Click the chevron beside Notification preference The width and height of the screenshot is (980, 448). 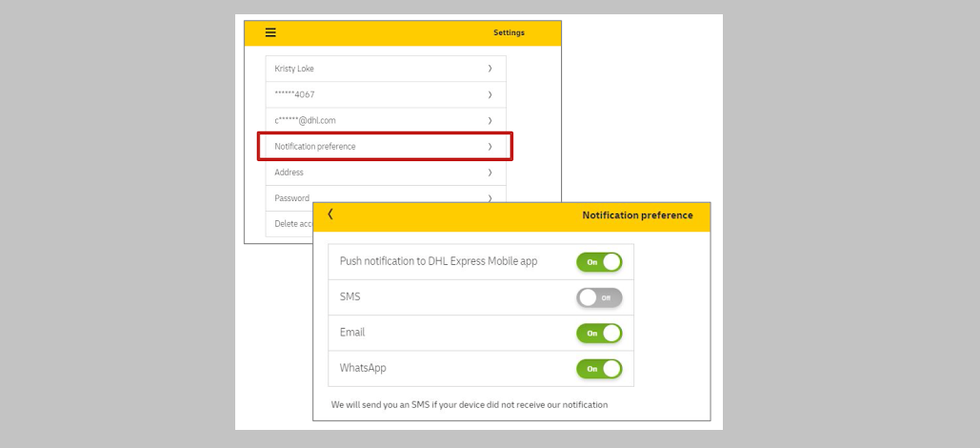tap(490, 147)
